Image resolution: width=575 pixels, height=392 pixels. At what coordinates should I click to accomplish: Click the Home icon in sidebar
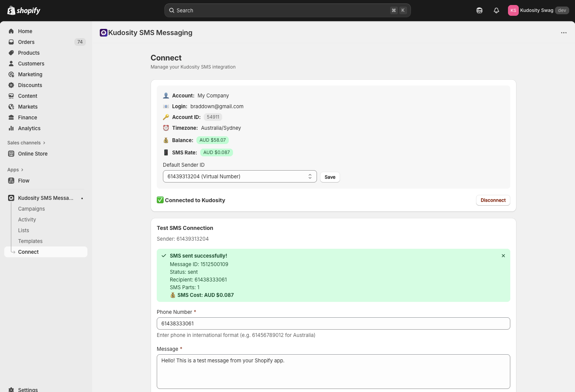(x=11, y=31)
